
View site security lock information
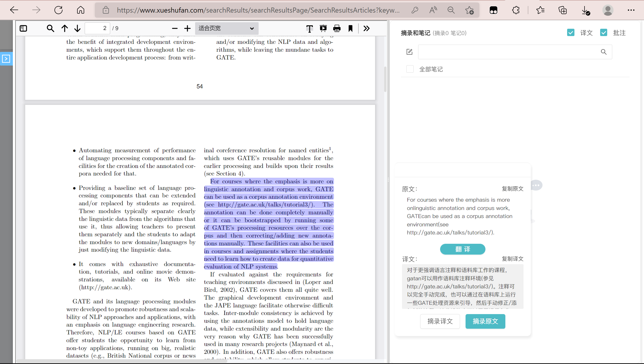click(x=106, y=10)
